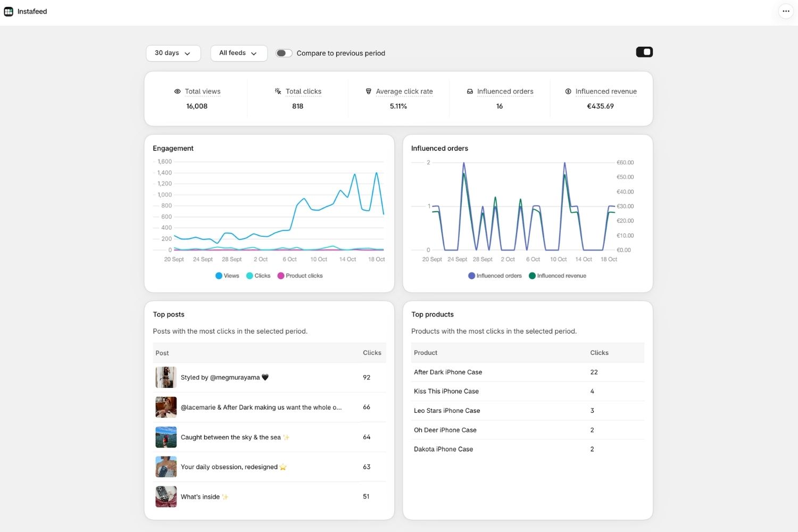Open thumbnail of Caught between sky post
The image size is (798, 532).
tap(166, 437)
